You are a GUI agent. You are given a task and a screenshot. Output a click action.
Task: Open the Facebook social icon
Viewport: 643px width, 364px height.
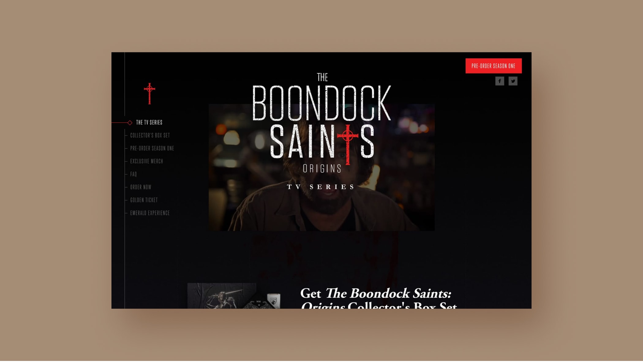click(x=500, y=81)
